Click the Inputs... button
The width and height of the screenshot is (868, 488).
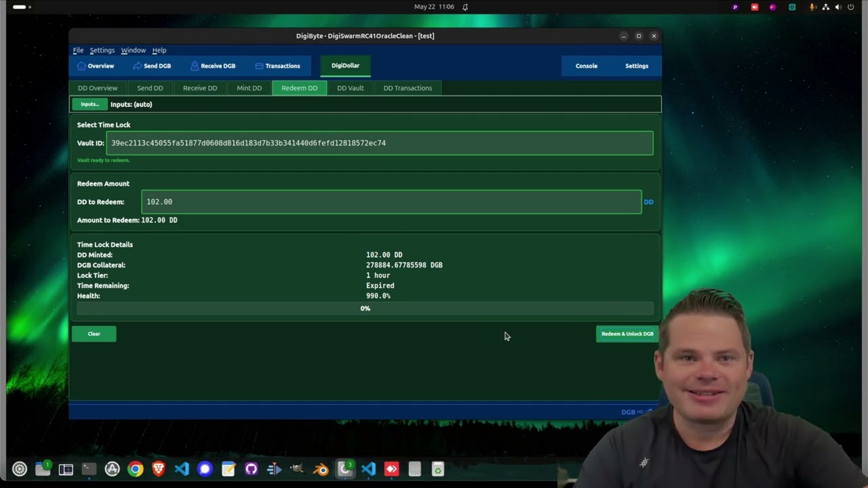pos(90,104)
